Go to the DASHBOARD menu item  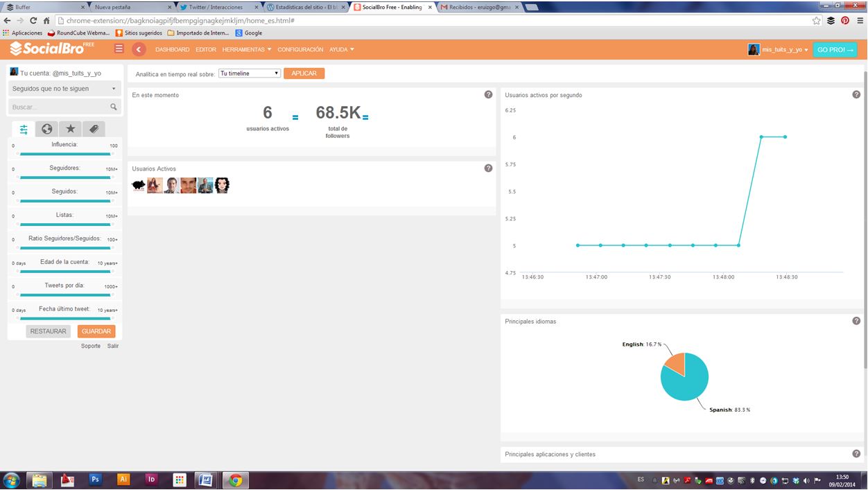point(172,50)
